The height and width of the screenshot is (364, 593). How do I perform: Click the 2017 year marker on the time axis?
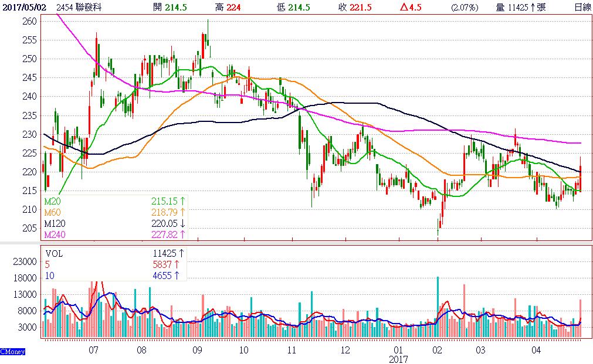tap(398, 358)
